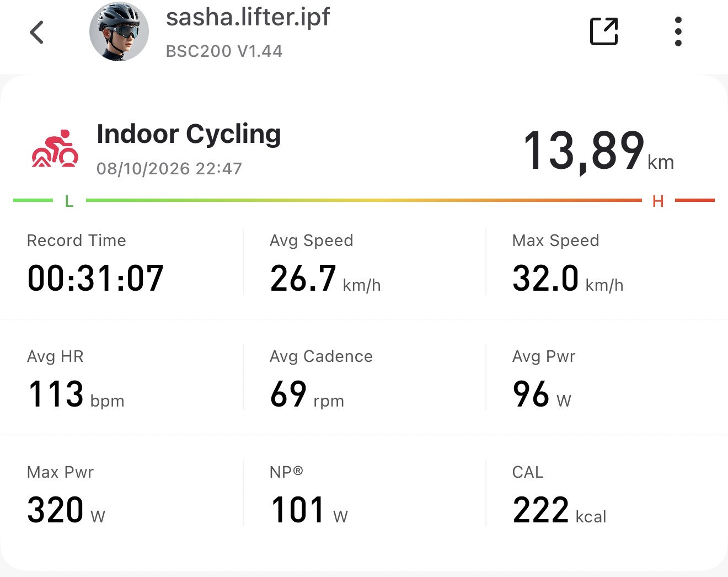The height and width of the screenshot is (577, 728).
Task: Tap the CAL 222 kcal stat
Action: point(607,494)
